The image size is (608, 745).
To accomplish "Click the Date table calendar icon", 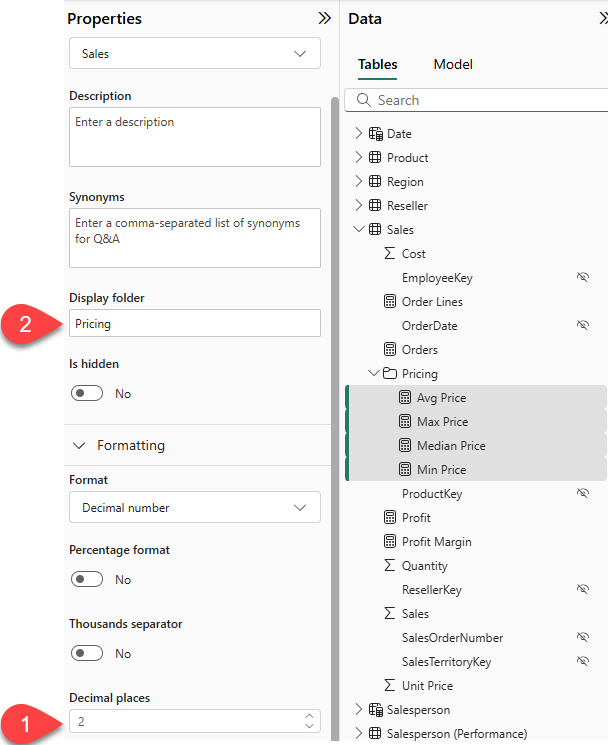I will (376, 134).
